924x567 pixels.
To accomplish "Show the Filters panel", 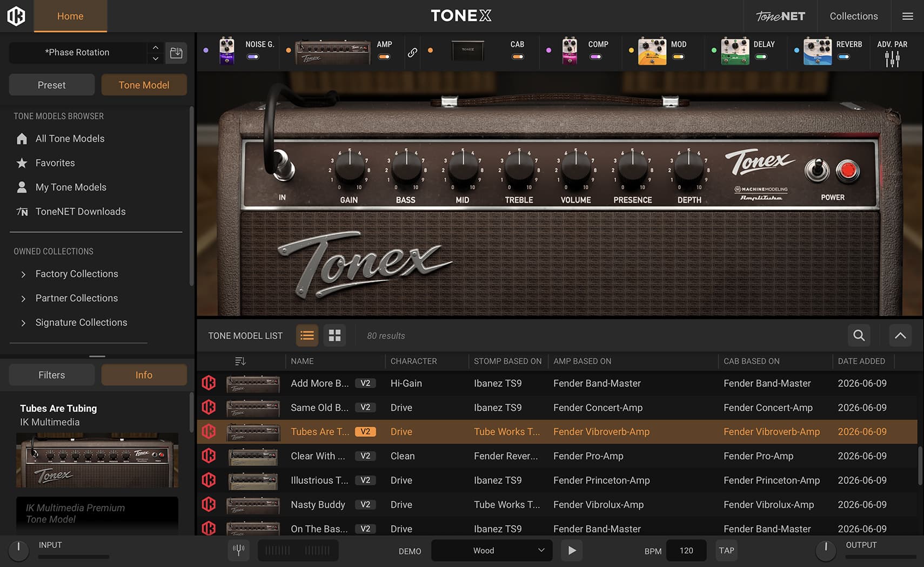I will pos(52,375).
